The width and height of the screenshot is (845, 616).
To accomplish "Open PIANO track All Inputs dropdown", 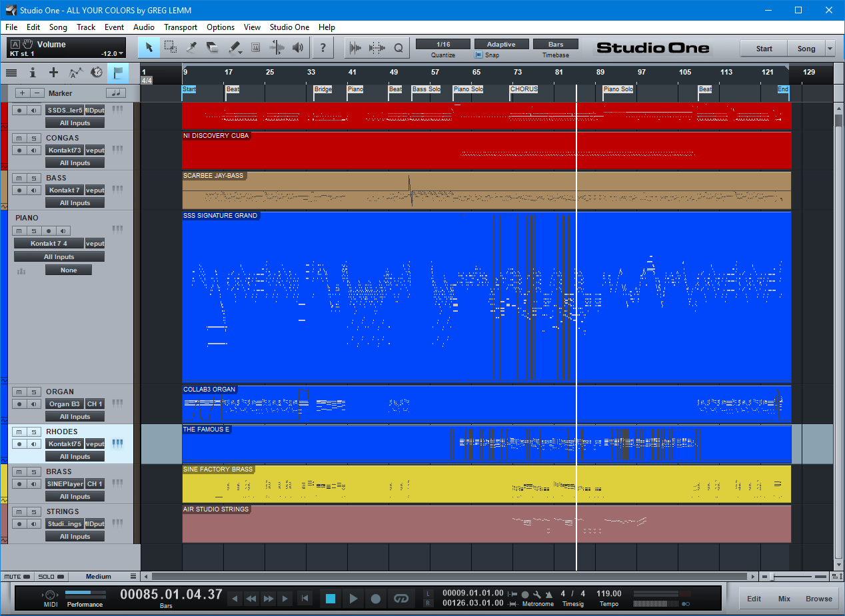I will 59,257.
